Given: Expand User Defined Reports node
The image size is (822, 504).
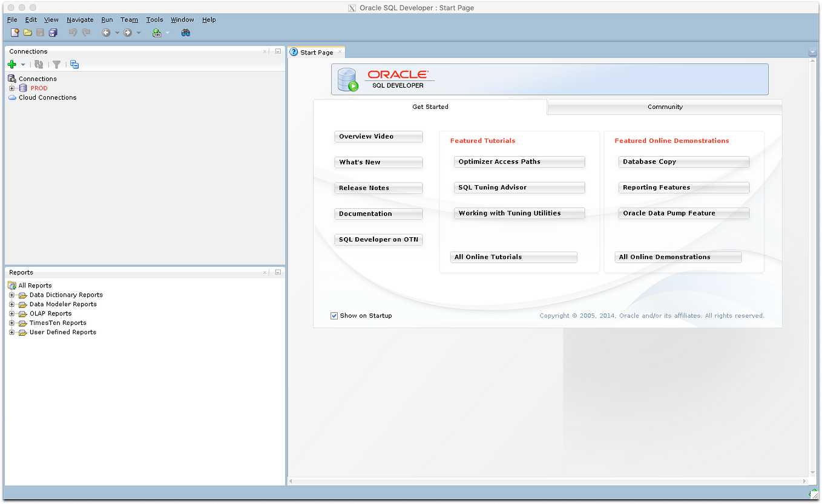Looking at the screenshot, I should (x=12, y=332).
